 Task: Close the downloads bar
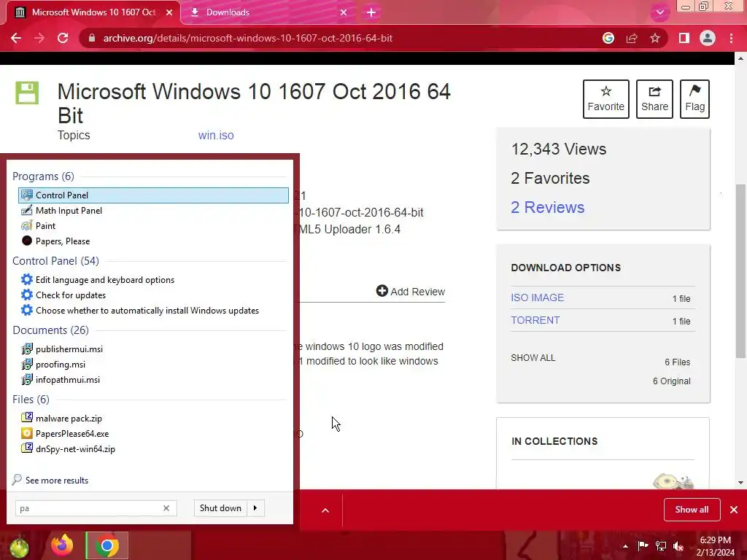click(x=734, y=510)
